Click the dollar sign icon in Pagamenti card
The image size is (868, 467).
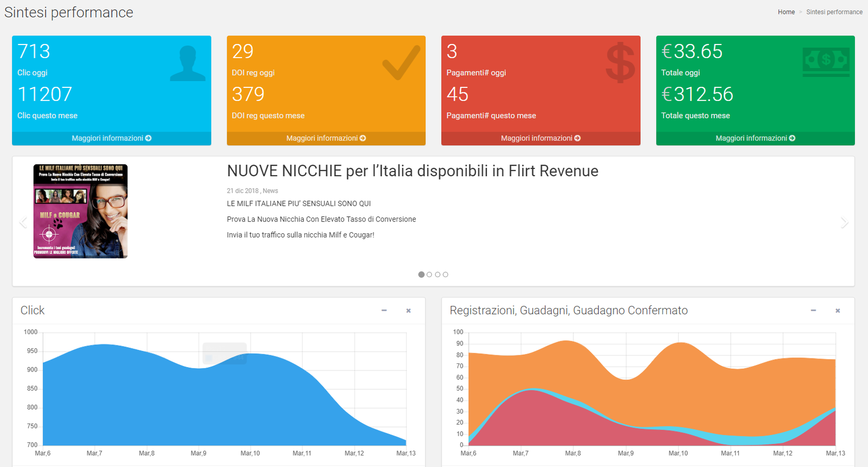pos(620,63)
